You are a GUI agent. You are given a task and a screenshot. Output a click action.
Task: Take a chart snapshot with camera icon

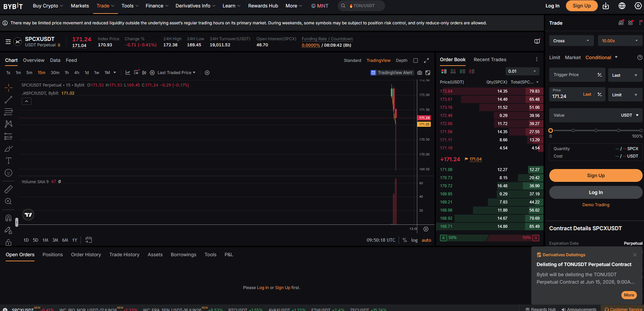click(x=420, y=73)
